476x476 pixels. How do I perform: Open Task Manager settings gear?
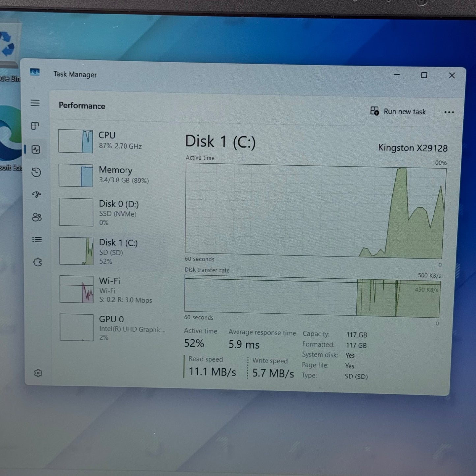(38, 373)
